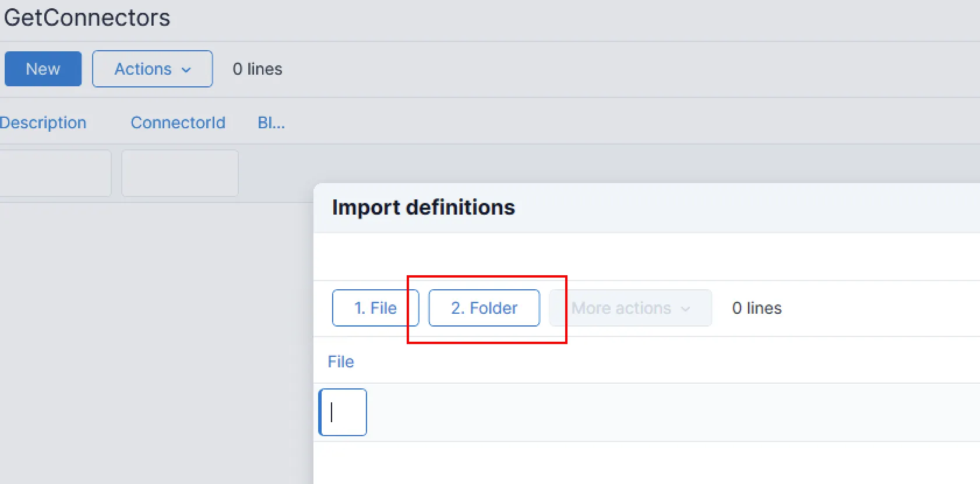The image size is (980, 484).
Task: Click the File column header in dialog
Action: (341, 362)
